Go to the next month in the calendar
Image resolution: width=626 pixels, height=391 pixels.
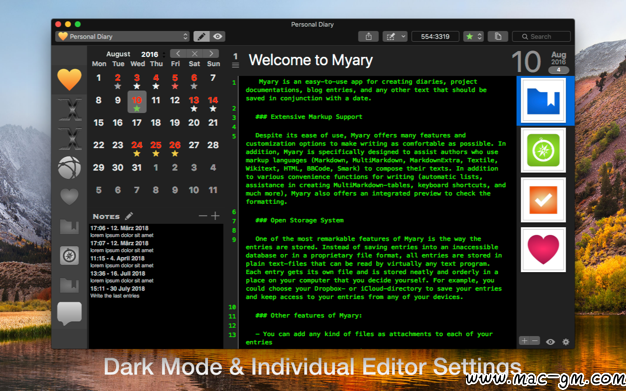[211, 53]
